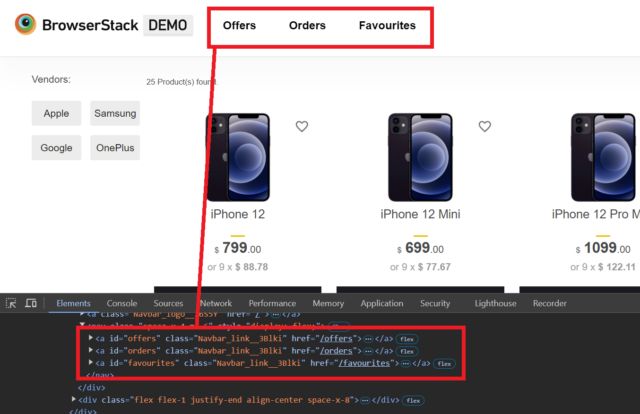The image size is (640, 414).
Task: Select the Google vendor filter
Action: click(x=56, y=148)
